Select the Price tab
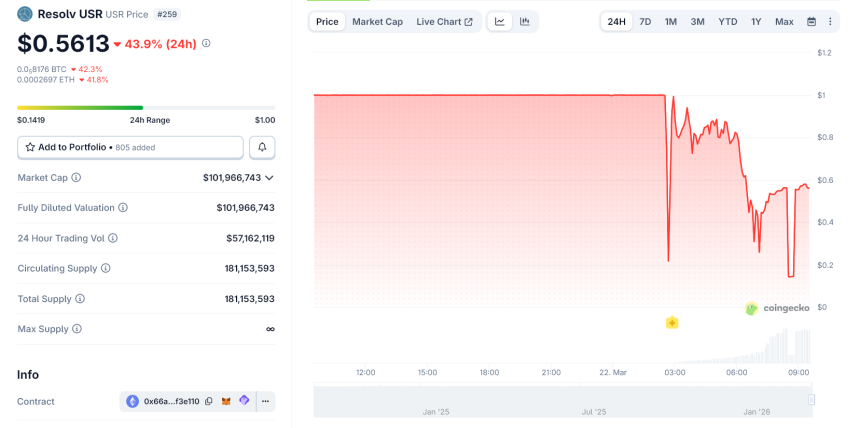 click(x=327, y=21)
